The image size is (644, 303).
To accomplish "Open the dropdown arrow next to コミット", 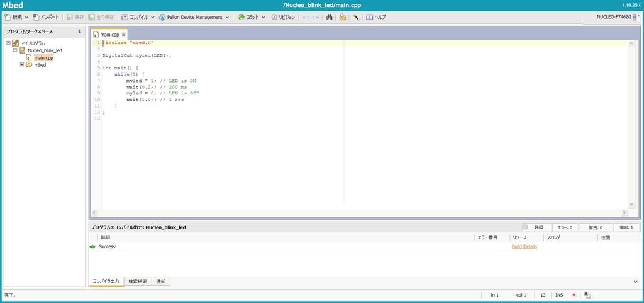I will [x=264, y=17].
